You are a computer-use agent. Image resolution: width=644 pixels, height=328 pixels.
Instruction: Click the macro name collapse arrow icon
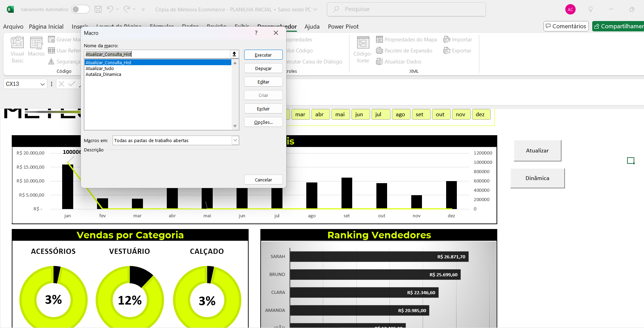click(234, 54)
